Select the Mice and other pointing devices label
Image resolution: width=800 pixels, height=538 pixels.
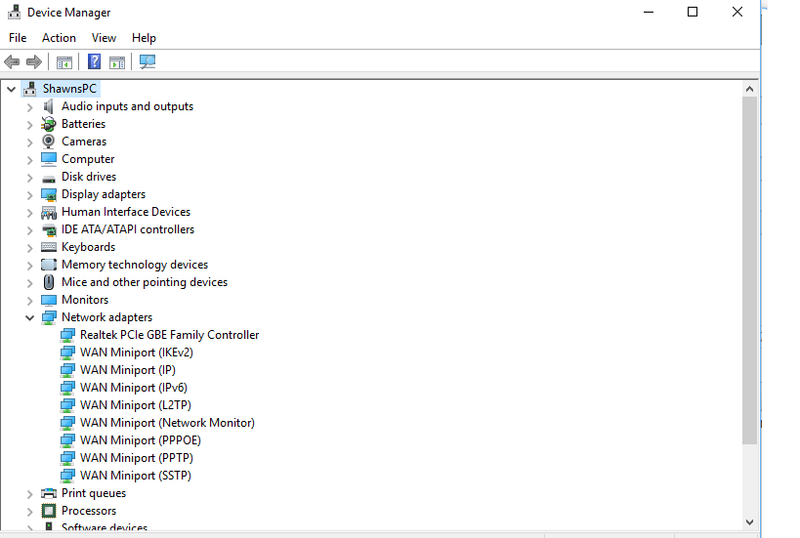click(144, 282)
